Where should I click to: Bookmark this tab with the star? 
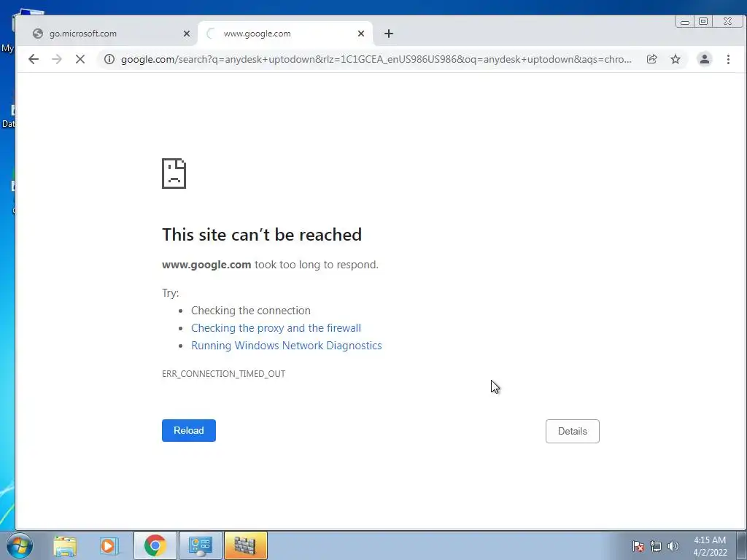[676, 59]
